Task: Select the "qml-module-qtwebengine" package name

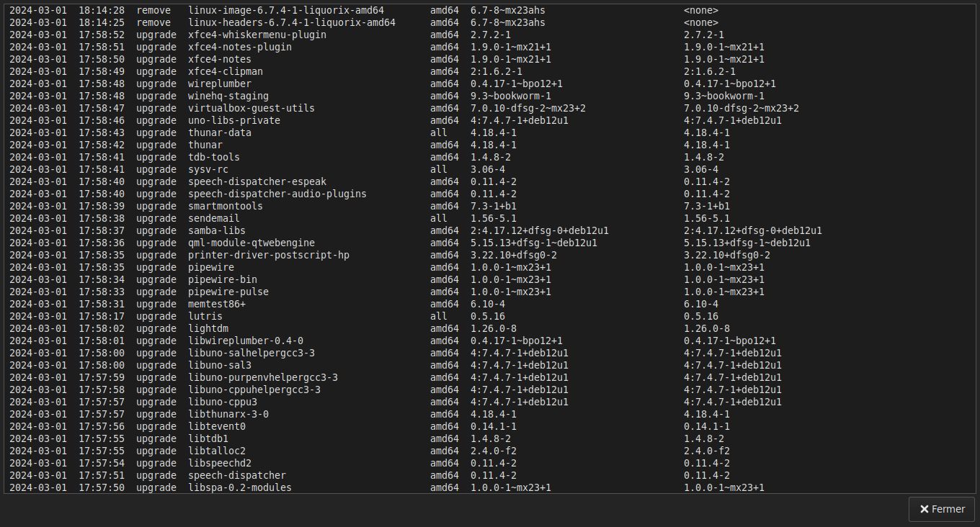Action: coord(251,243)
